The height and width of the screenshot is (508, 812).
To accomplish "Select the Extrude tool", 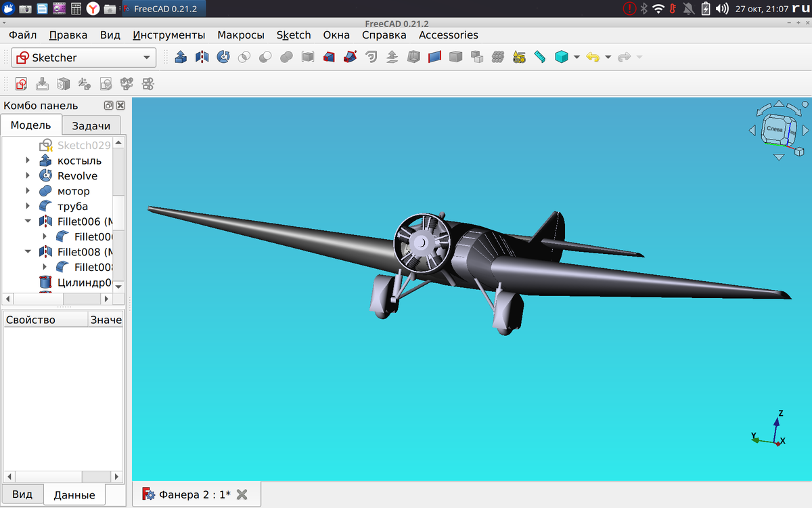I will tap(181, 57).
